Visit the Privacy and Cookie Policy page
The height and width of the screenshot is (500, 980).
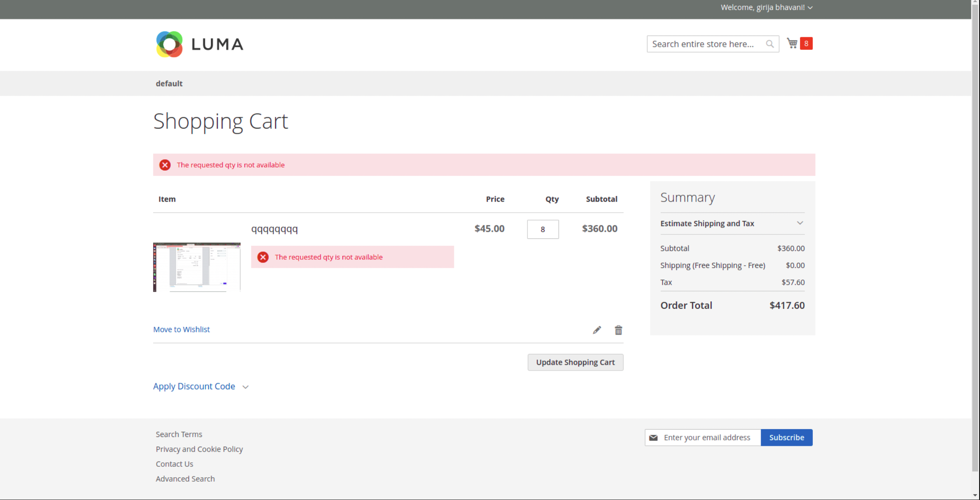pyautogui.click(x=199, y=449)
